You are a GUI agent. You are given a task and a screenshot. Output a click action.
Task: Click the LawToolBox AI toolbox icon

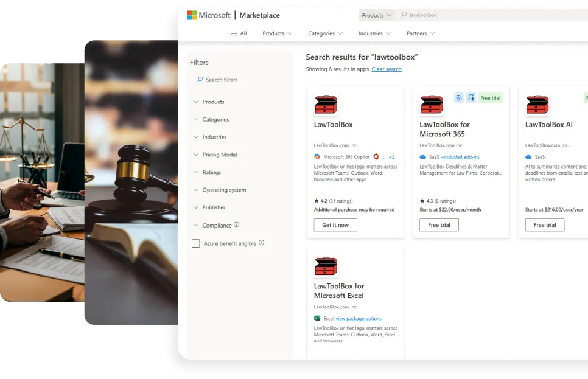tap(537, 105)
